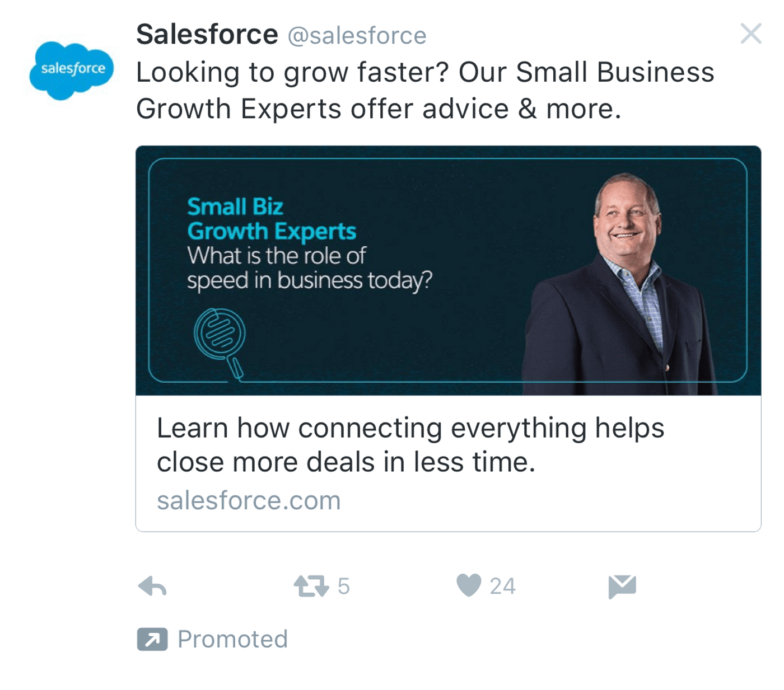
Task: Click the retweet count 5
Action: coord(343,586)
